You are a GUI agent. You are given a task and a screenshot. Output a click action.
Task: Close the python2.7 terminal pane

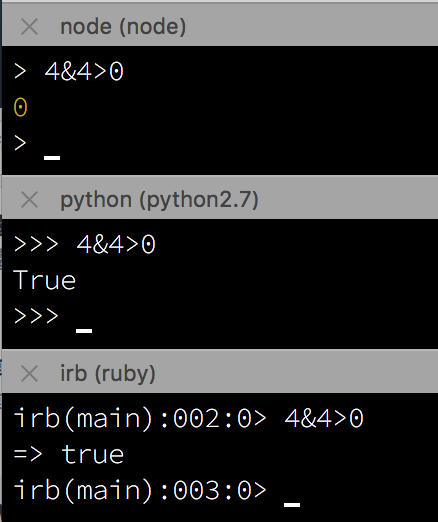click(x=29, y=200)
